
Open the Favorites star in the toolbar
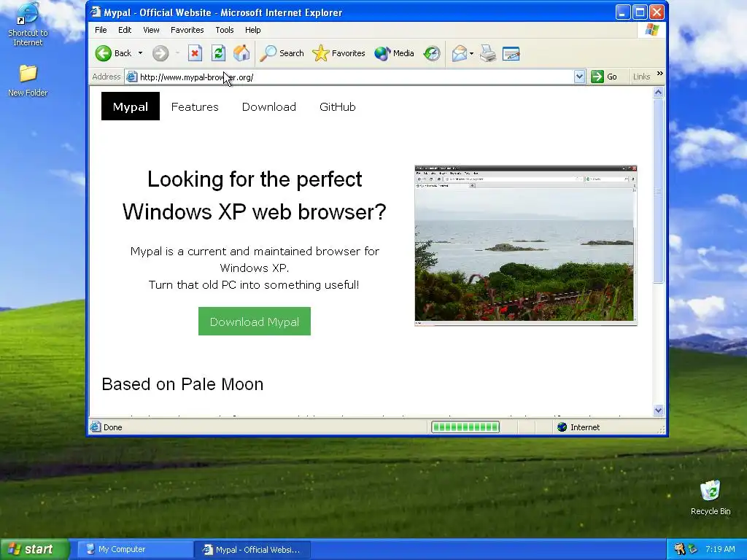(x=338, y=53)
